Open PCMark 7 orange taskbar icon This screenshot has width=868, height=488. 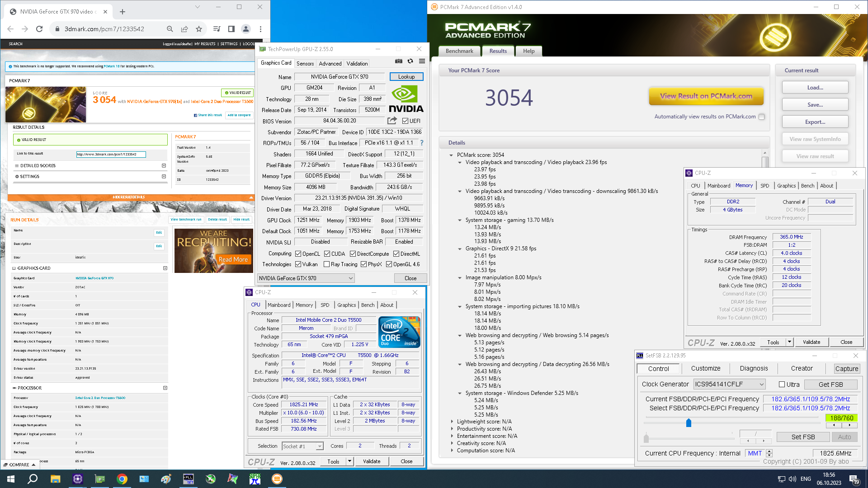point(277,479)
